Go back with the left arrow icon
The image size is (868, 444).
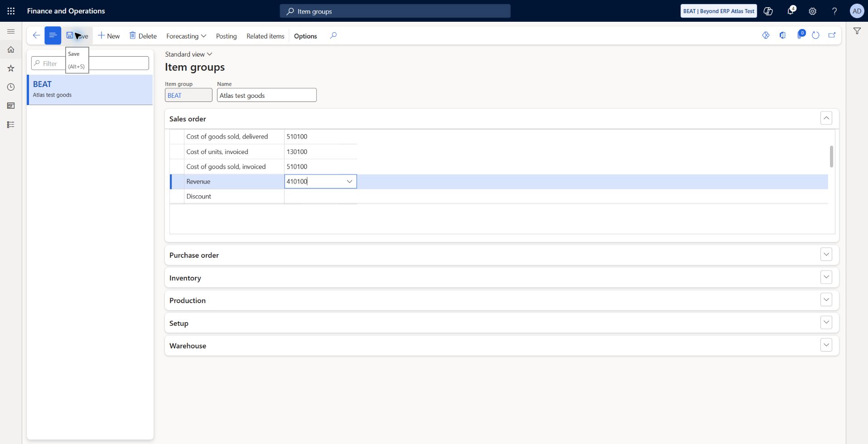(x=36, y=35)
